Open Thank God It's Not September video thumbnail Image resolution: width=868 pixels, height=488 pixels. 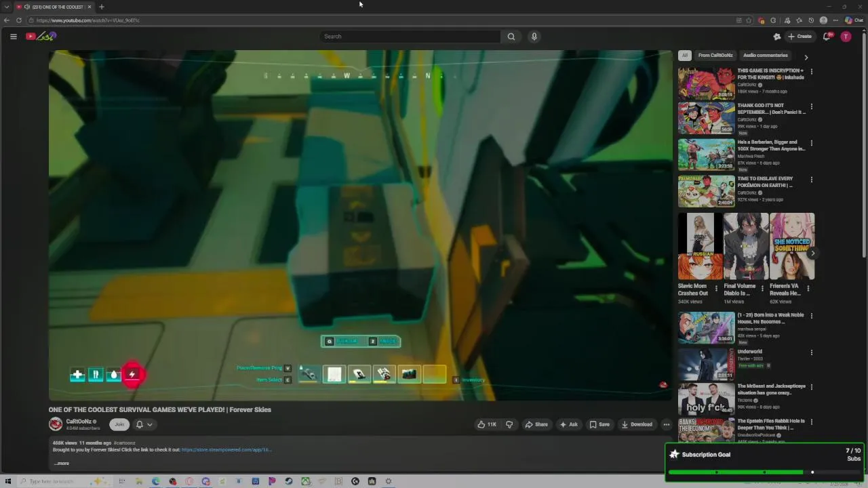click(x=706, y=118)
